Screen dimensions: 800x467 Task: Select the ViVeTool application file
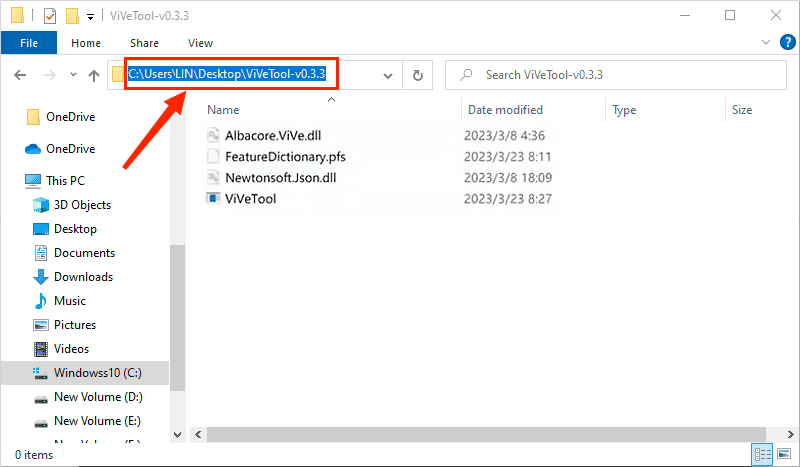coord(251,199)
